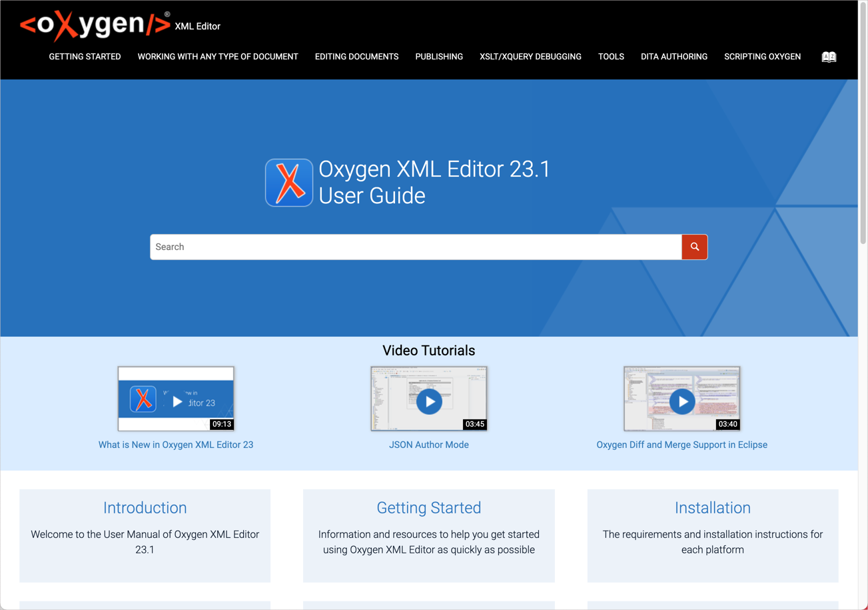Image resolution: width=868 pixels, height=610 pixels.
Task: Click the XML Editor label beside the logo
Action: point(197,26)
